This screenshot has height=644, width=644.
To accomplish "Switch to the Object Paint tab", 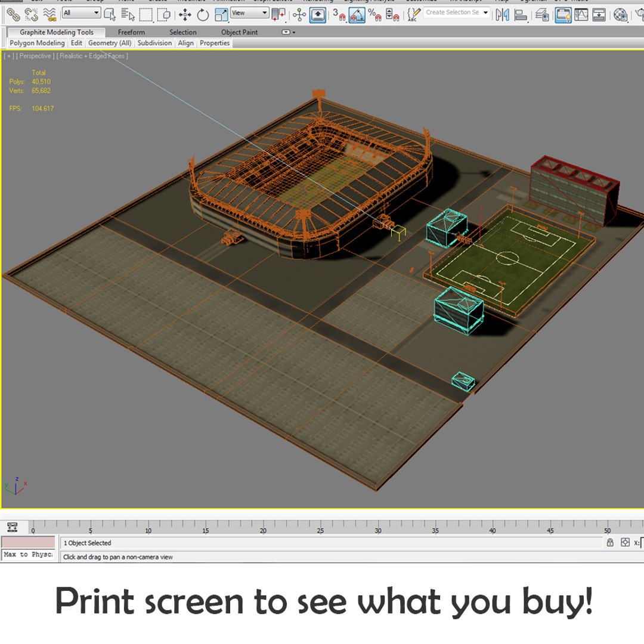I will tap(240, 32).
